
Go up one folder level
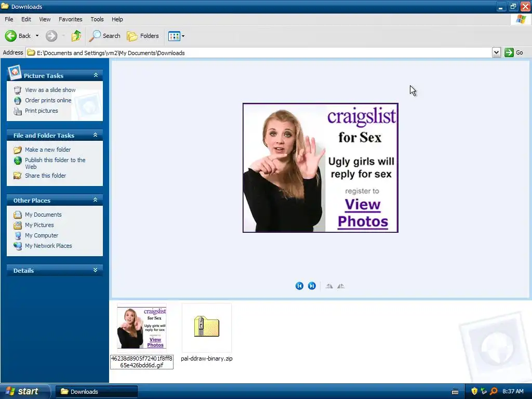tap(76, 36)
